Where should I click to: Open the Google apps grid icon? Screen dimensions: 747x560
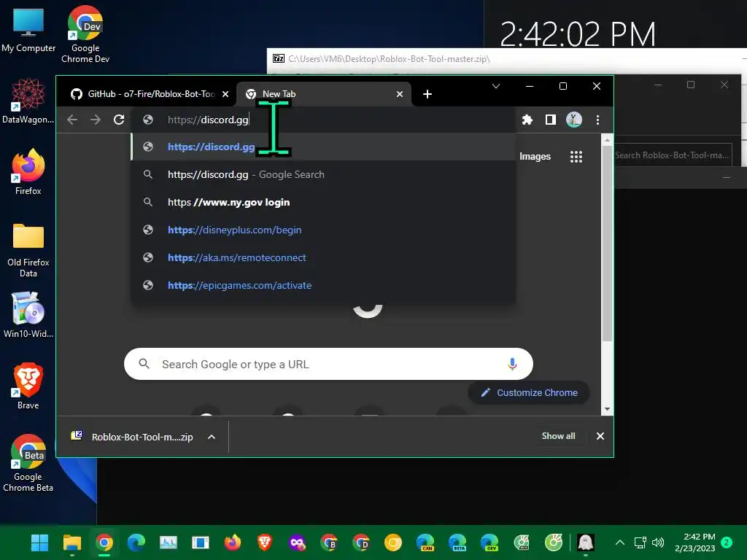(x=576, y=157)
